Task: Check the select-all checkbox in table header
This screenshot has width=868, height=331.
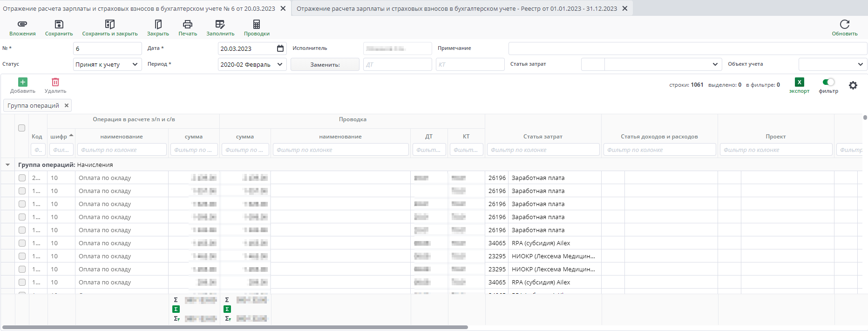Action: [x=21, y=128]
